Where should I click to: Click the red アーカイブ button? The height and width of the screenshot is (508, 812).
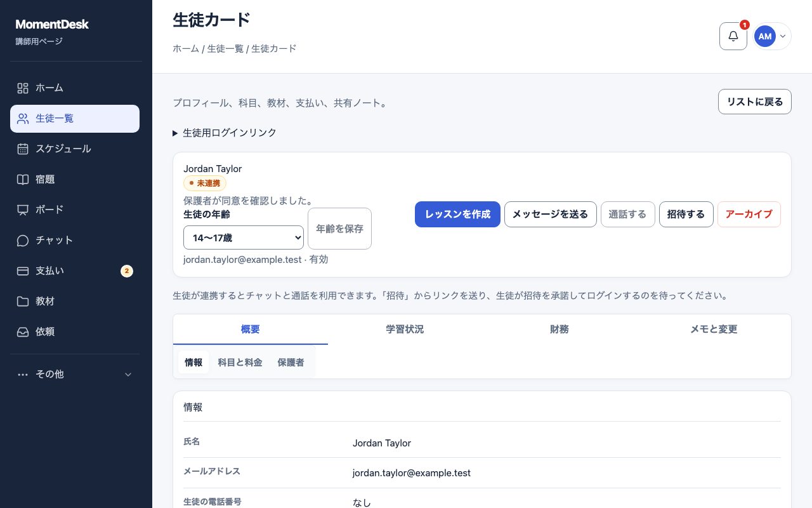[x=749, y=215]
